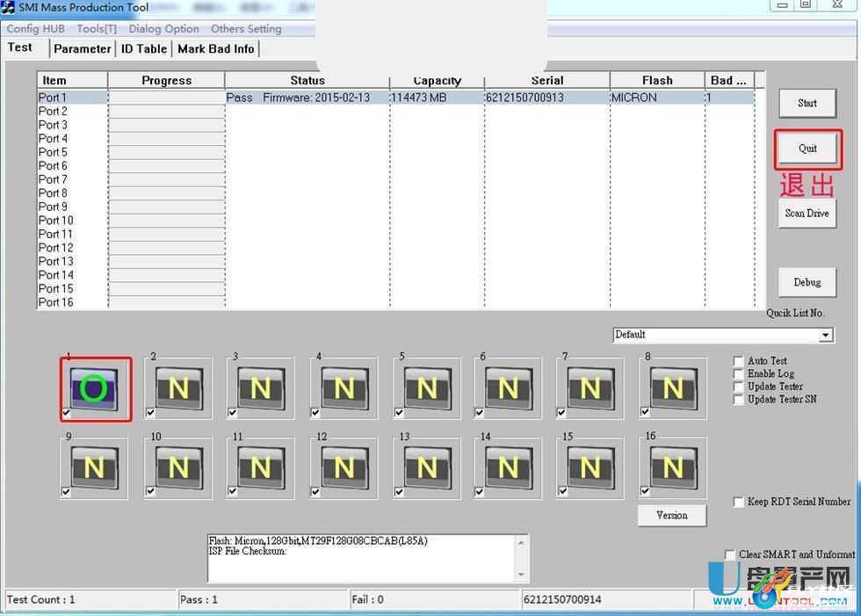
Task: Click status bar serial 6212150700914
Action: click(562, 599)
